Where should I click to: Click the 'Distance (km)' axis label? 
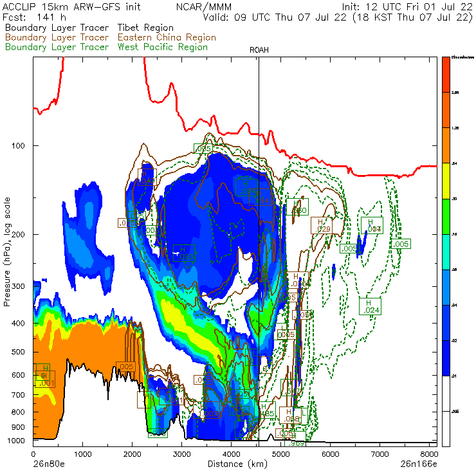[237, 464]
